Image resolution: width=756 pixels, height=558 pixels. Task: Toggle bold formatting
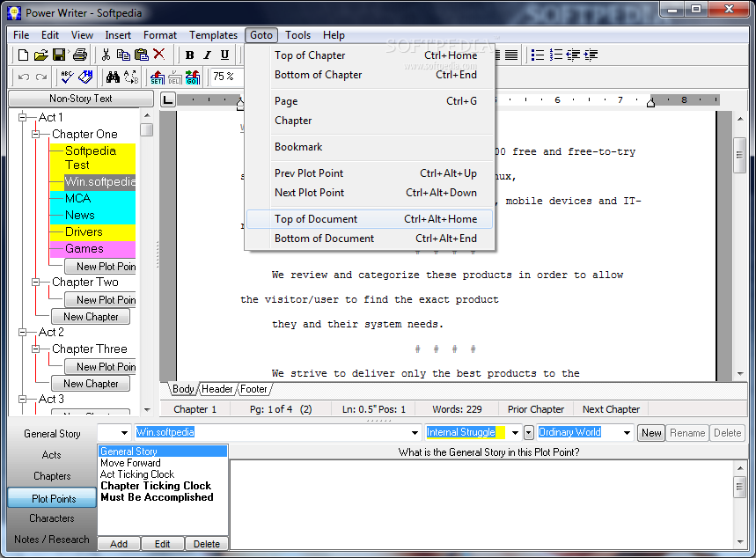point(189,55)
